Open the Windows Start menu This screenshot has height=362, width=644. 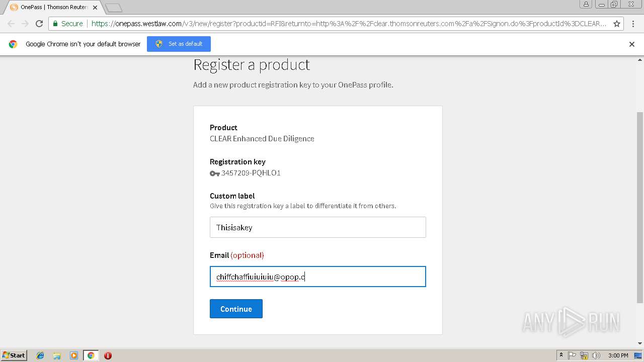point(14,355)
